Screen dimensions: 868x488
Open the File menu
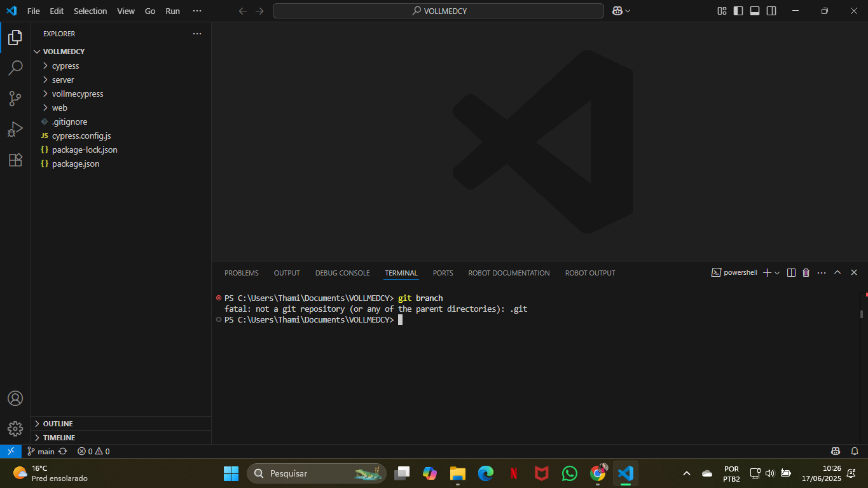pyautogui.click(x=34, y=11)
